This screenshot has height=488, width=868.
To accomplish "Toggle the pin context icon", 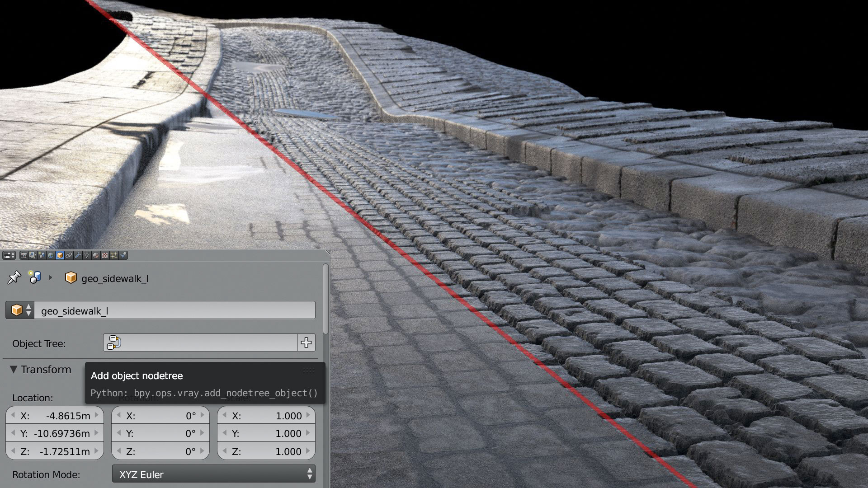I will pyautogui.click(x=14, y=277).
